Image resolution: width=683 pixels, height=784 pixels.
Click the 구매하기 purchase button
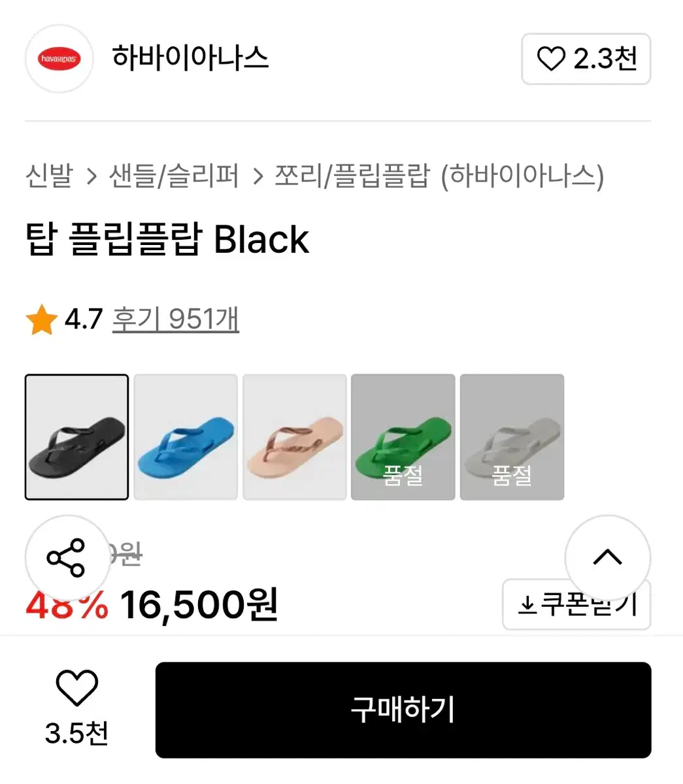pyautogui.click(x=403, y=710)
